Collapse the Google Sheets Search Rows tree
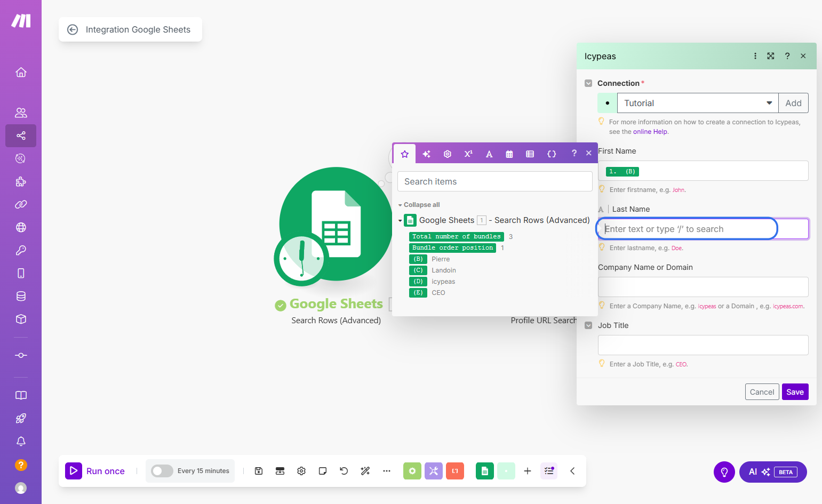The image size is (822, 504). tap(400, 221)
